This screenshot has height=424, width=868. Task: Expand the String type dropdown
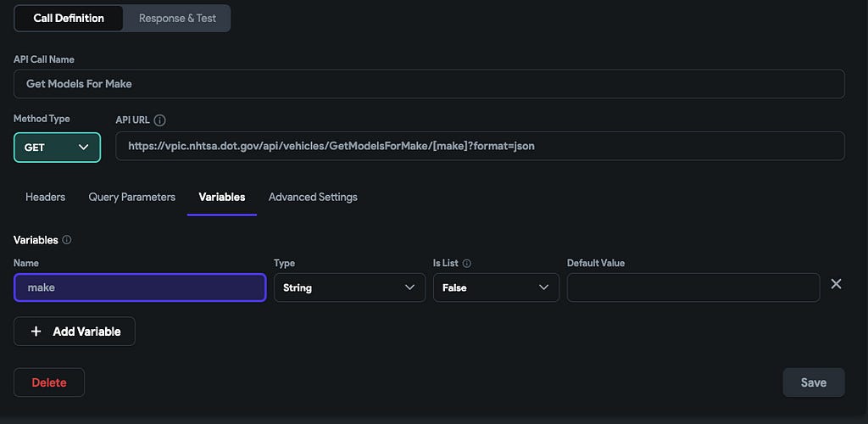point(349,287)
